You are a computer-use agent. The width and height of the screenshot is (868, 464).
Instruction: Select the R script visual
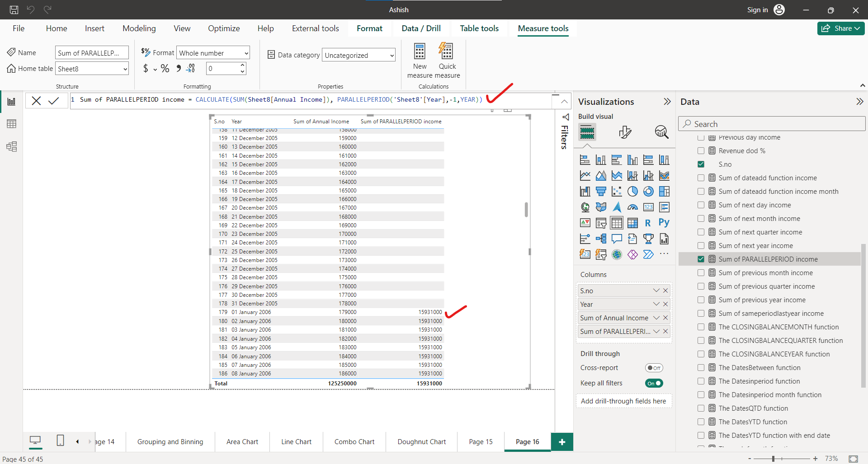click(x=648, y=223)
